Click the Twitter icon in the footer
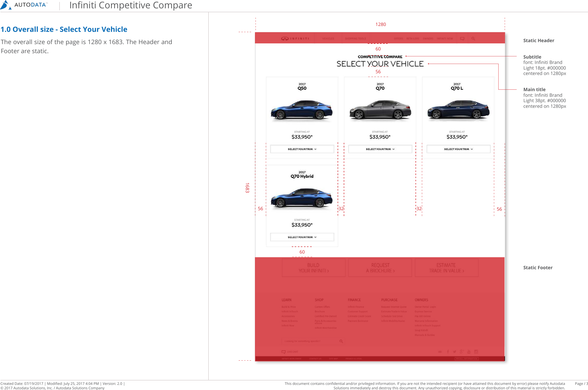 coord(455,352)
